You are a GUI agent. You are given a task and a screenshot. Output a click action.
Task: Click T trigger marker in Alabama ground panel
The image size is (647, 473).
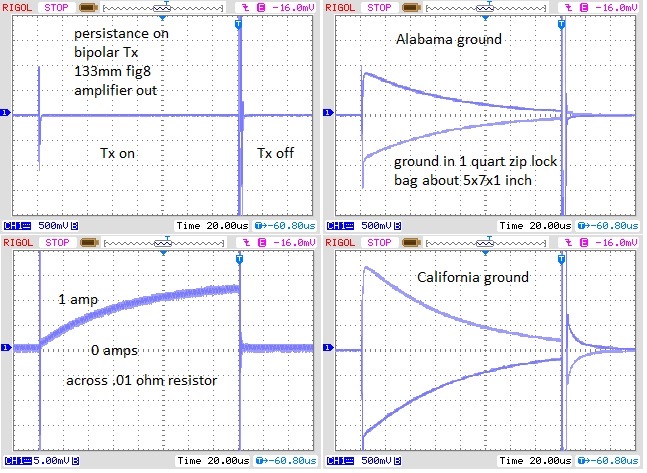pyautogui.click(x=561, y=24)
